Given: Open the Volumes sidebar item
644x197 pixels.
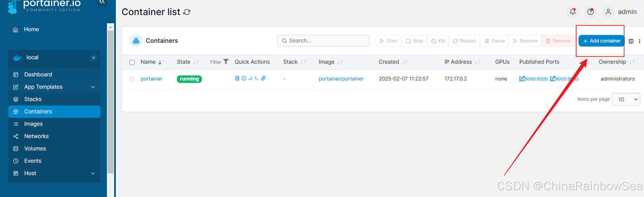Looking at the screenshot, I should [x=35, y=148].
